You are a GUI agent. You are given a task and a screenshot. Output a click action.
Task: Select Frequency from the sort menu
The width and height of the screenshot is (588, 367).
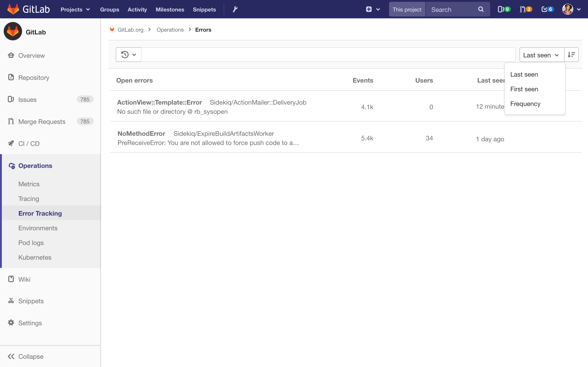pyautogui.click(x=525, y=104)
